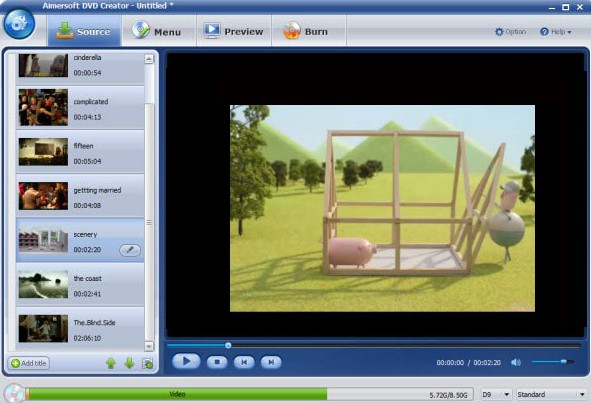Open the D9 disc type dropdown
The height and width of the screenshot is (403, 591).
(496, 394)
